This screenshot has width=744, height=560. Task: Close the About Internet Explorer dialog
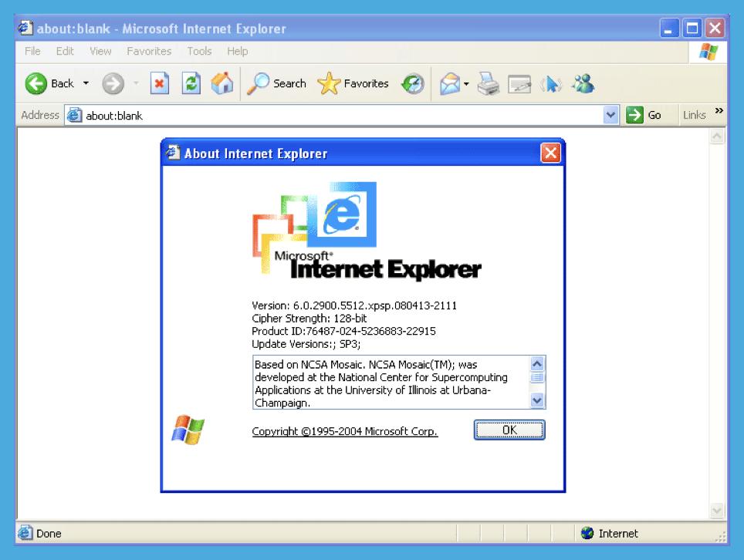550,153
